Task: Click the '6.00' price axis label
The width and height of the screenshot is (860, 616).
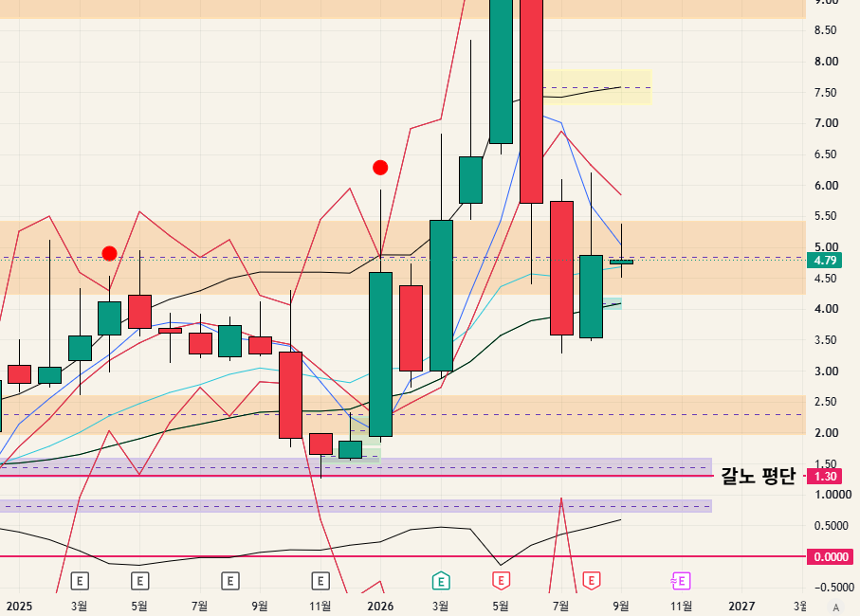Action: point(826,186)
